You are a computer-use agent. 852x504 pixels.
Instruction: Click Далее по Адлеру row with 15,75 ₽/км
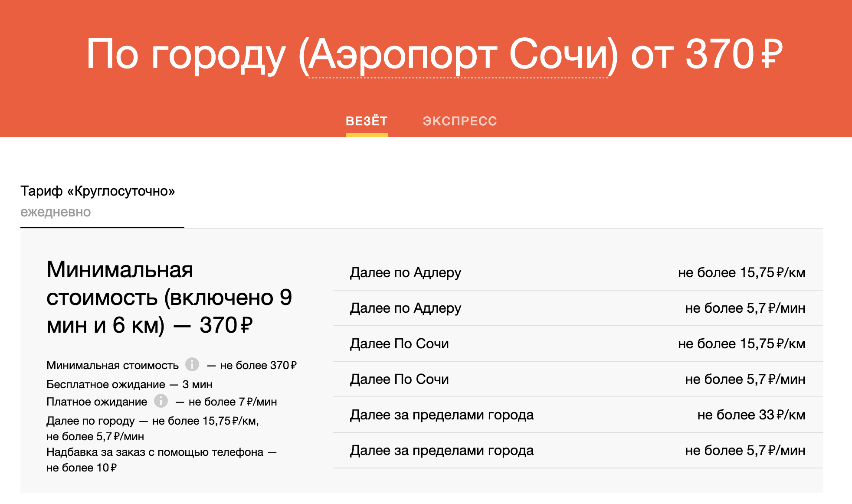[x=577, y=272]
